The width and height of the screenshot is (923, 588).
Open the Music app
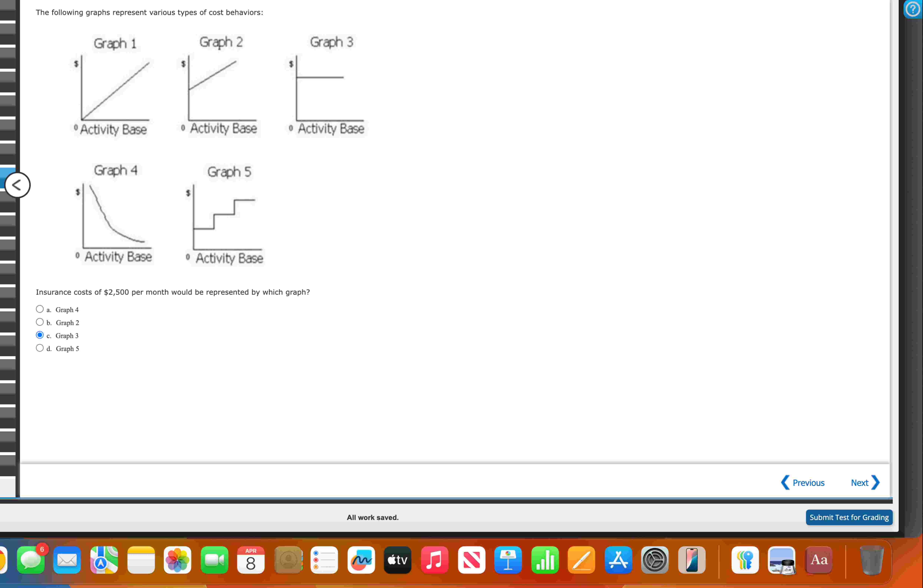[434, 560]
